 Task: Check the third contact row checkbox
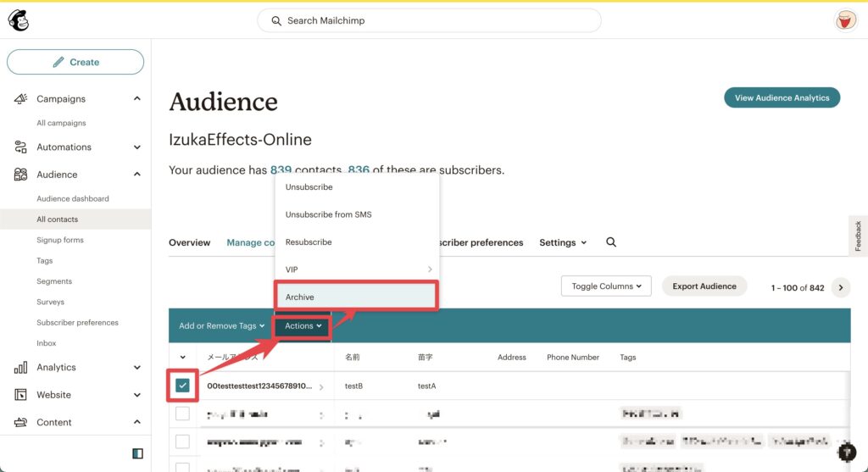(183, 441)
